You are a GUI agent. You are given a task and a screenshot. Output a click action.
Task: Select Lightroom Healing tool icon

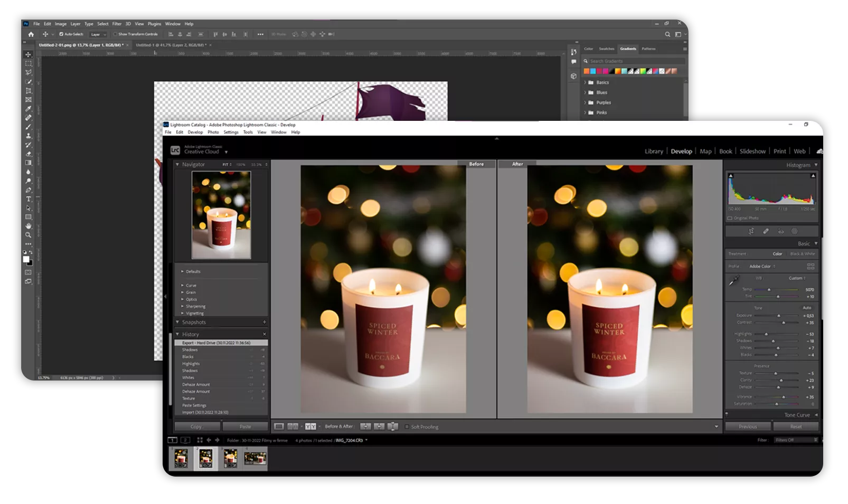(766, 231)
